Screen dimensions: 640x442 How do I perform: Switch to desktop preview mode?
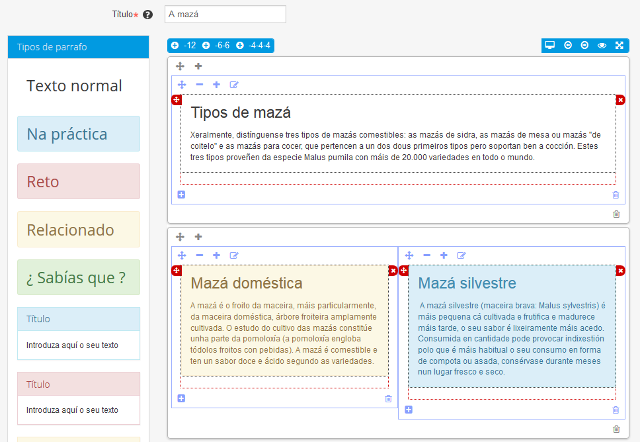550,46
